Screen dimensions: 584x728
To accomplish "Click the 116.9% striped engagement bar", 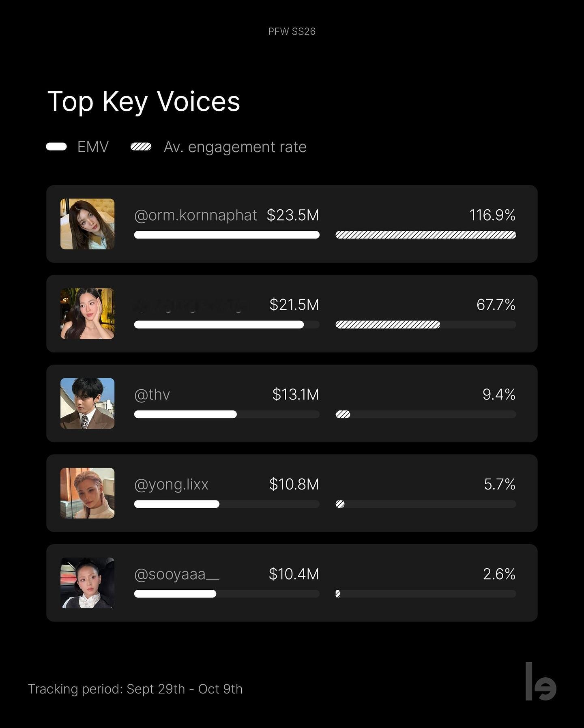I will click(x=426, y=235).
